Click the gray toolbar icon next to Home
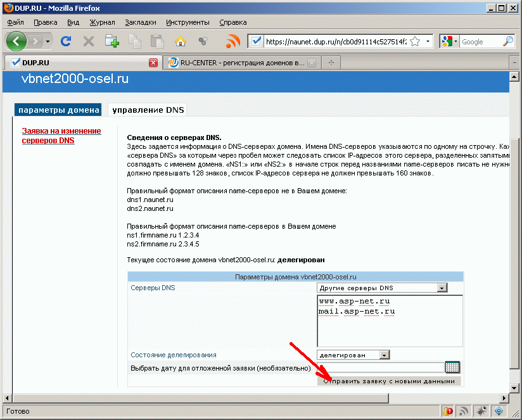Screen dimensions: 522x420 click(203, 41)
